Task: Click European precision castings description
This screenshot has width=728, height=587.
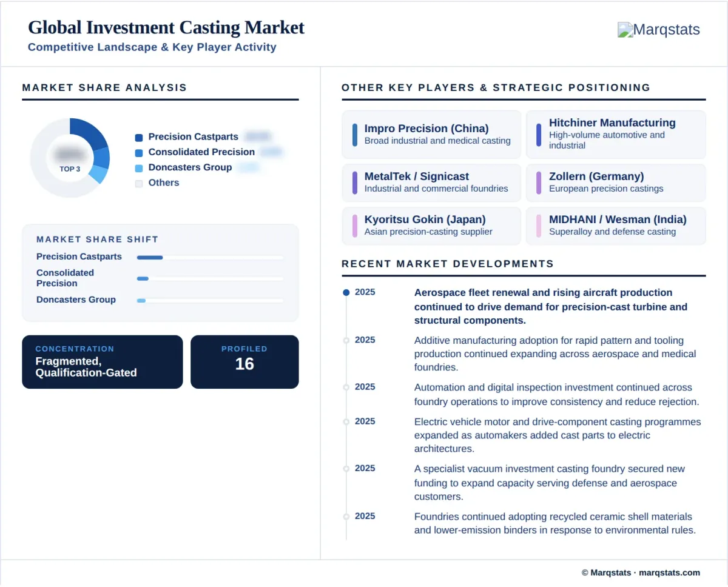Action: (x=606, y=189)
